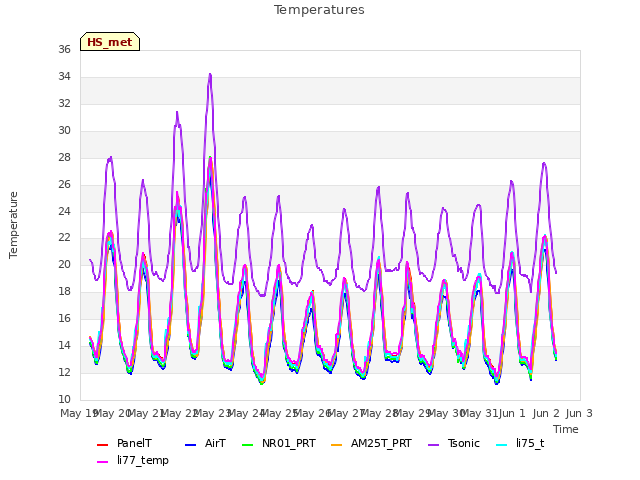Click the Temperatures chart title

click(x=319, y=10)
